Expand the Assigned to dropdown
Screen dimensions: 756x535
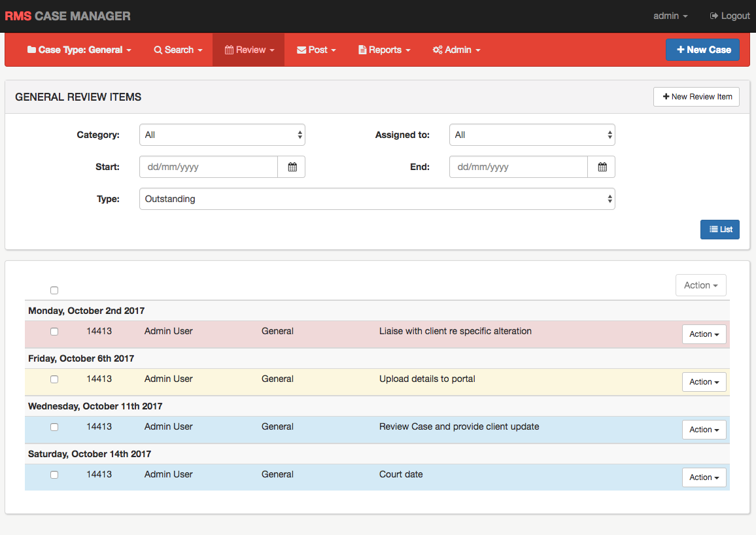point(532,135)
